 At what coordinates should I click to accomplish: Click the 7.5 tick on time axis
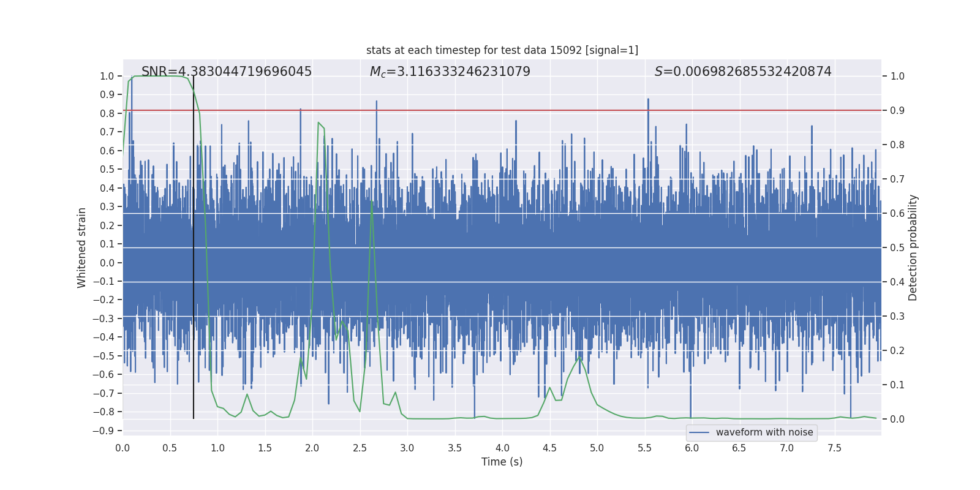click(x=834, y=448)
